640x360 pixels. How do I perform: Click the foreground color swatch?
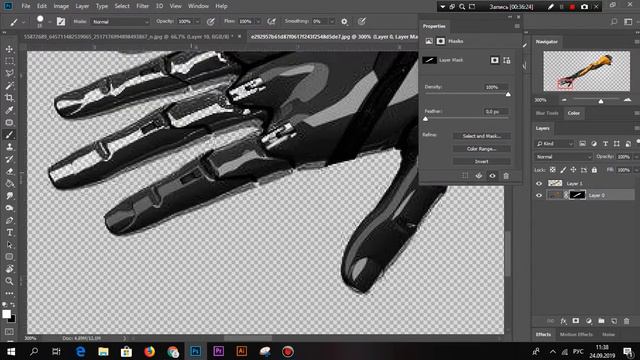[7, 314]
